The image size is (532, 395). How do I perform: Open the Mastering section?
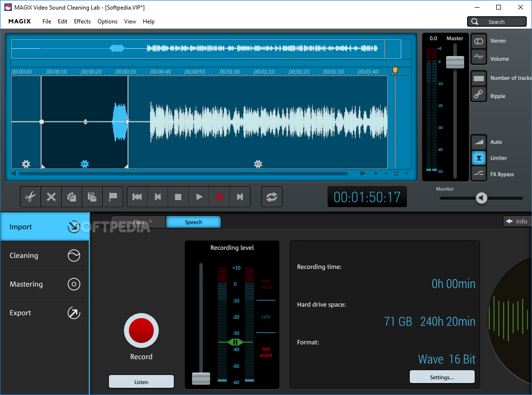(x=45, y=284)
